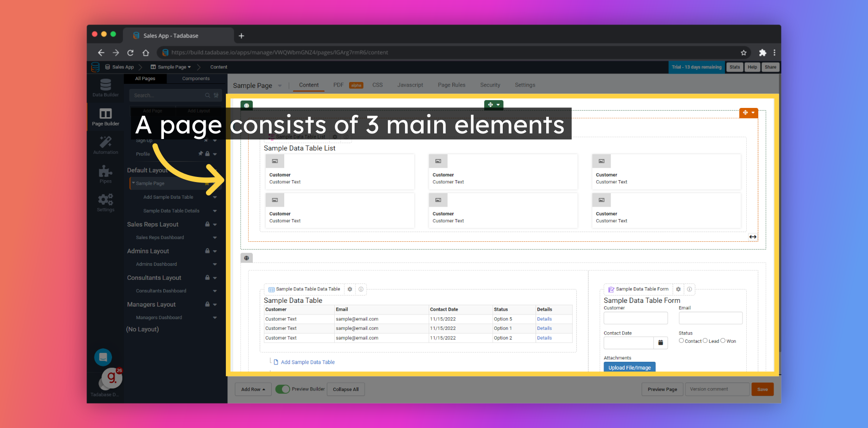This screenshot has width=868, height=428.
Task: Click the Upload File/Image button
Action: pyautogui.click(x=630, y=367)
